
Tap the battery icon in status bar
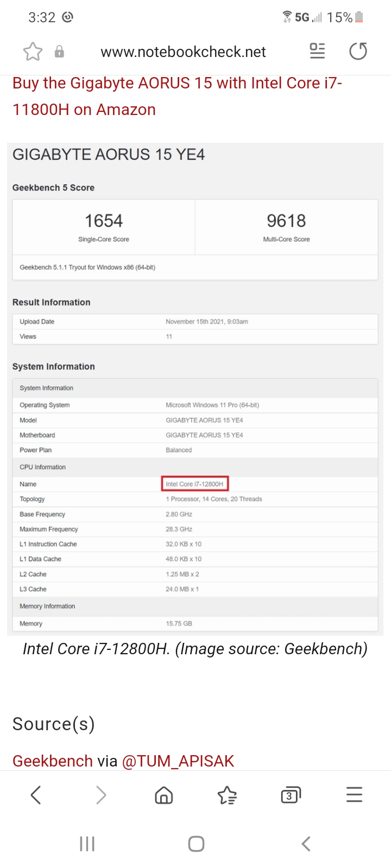(358, 17)
